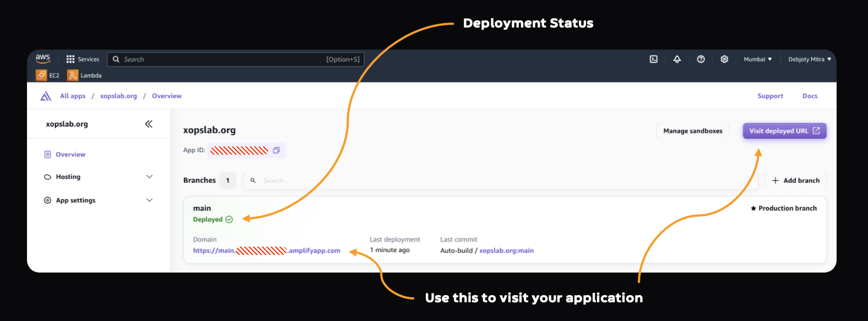Click the AWS search field

tap(236, 59)
